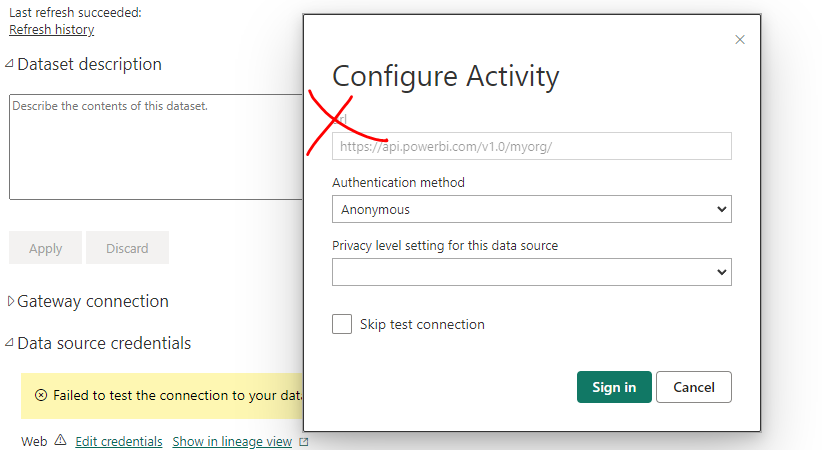Expand the Gateway connection section

[x=10, y=301]
